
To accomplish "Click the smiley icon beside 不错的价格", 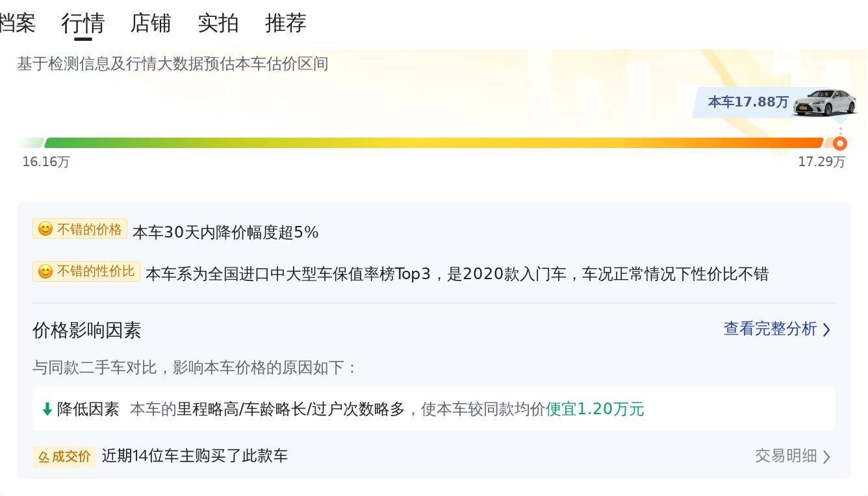I will tap(45, 229).
